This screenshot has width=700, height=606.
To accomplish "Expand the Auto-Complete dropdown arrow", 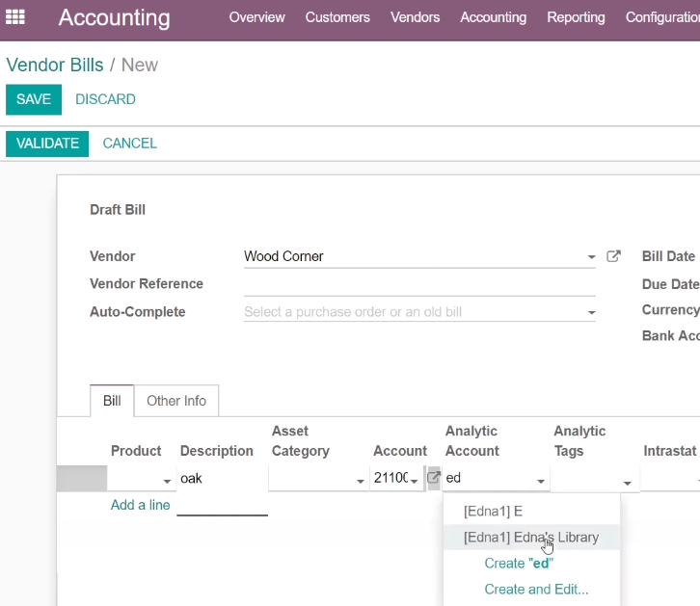I will 591,312.
